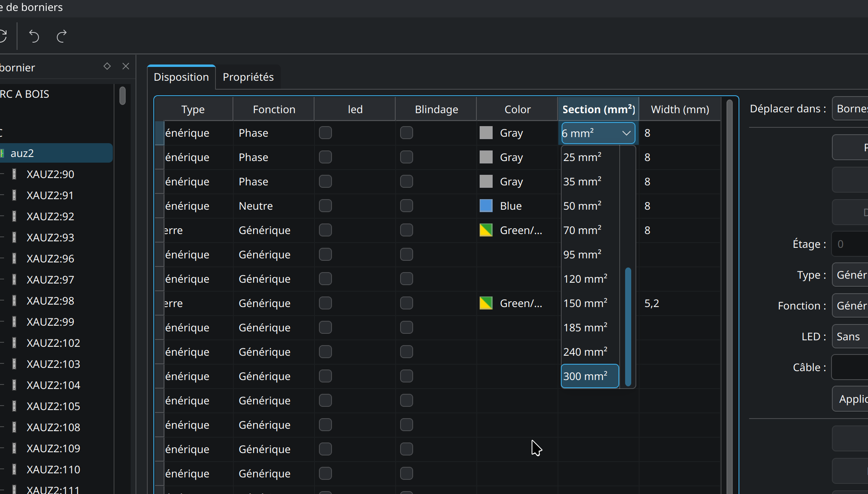This screenshot has width=868, height=494.
Task: Click the Câble input field
Action: pos(850,367)
